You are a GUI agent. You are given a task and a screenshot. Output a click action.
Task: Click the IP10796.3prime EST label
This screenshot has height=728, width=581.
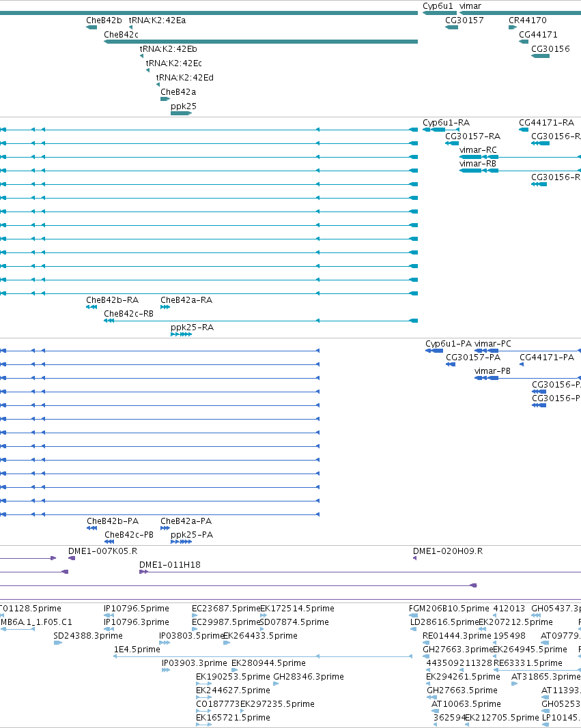coord(137,622)
